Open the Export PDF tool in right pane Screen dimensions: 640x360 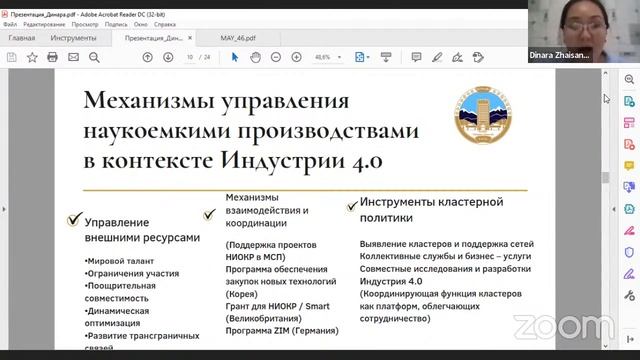click(629, 101)
